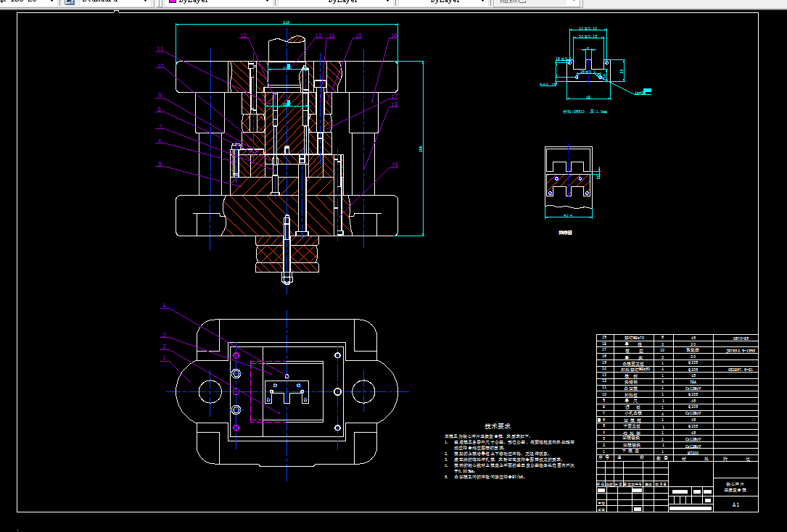Expand the color control ByLayer dropdown arrow
This screenshot has width=787, height=532.
[267, 1]
